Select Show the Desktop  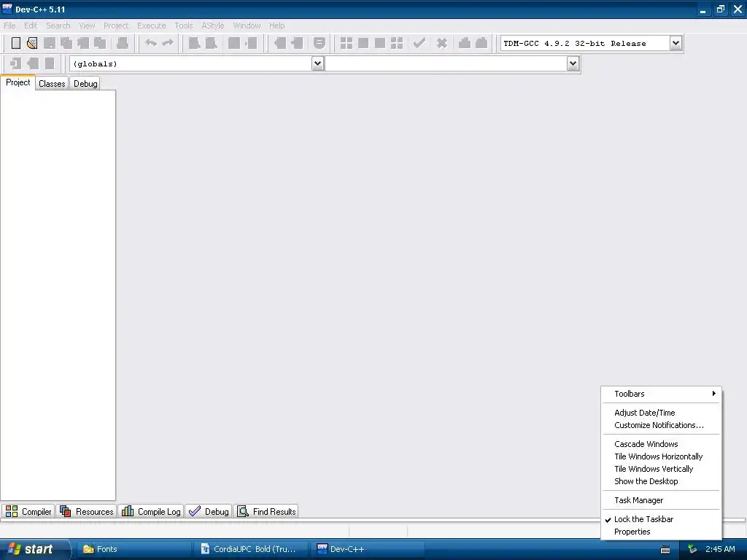point(662,481)
